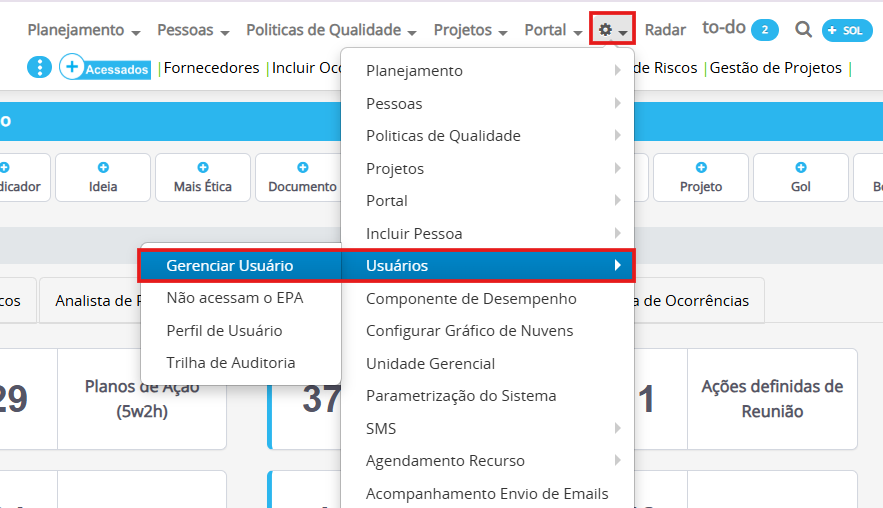Image resolution: width=883 pixels, height=508 pixels.
Task: Open the to-do badge showing 2
Action: point(765,30)
